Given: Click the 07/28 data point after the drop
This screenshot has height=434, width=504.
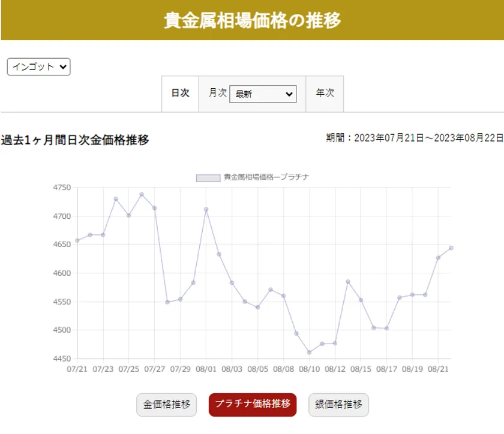Looking at the screenshot, I should (x=167, y=302).
